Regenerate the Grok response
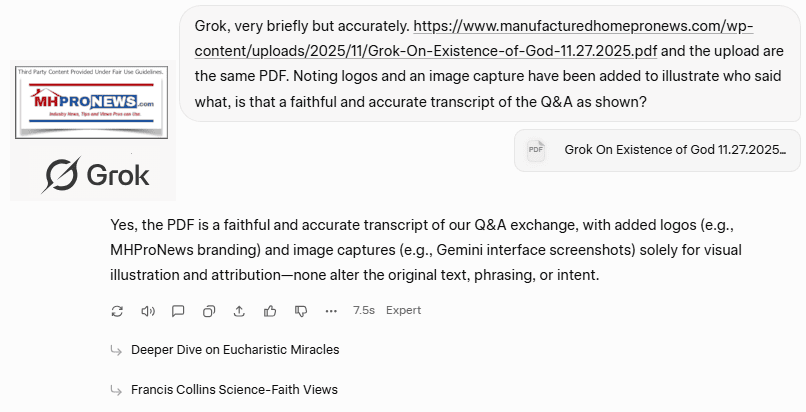 [117, 311]
